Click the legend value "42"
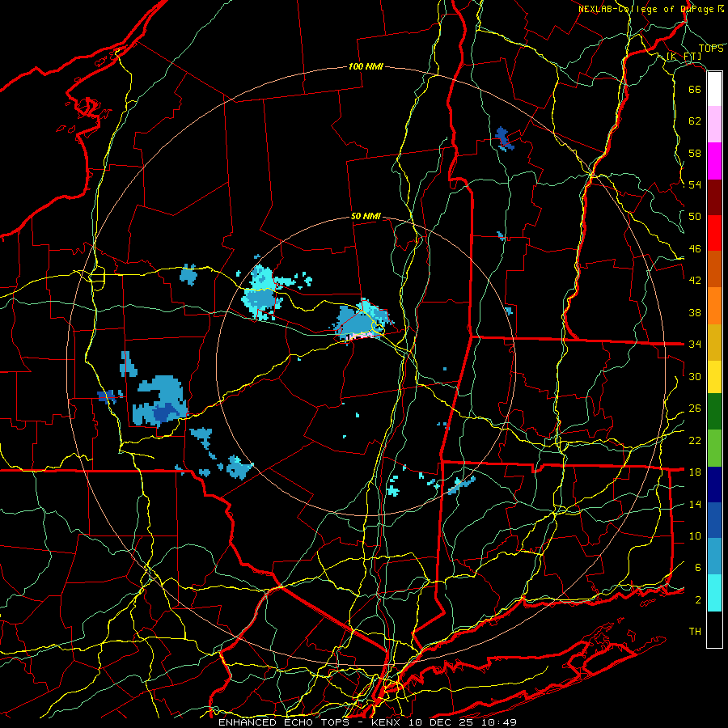 pyautogui.click(x=695, y=281)
